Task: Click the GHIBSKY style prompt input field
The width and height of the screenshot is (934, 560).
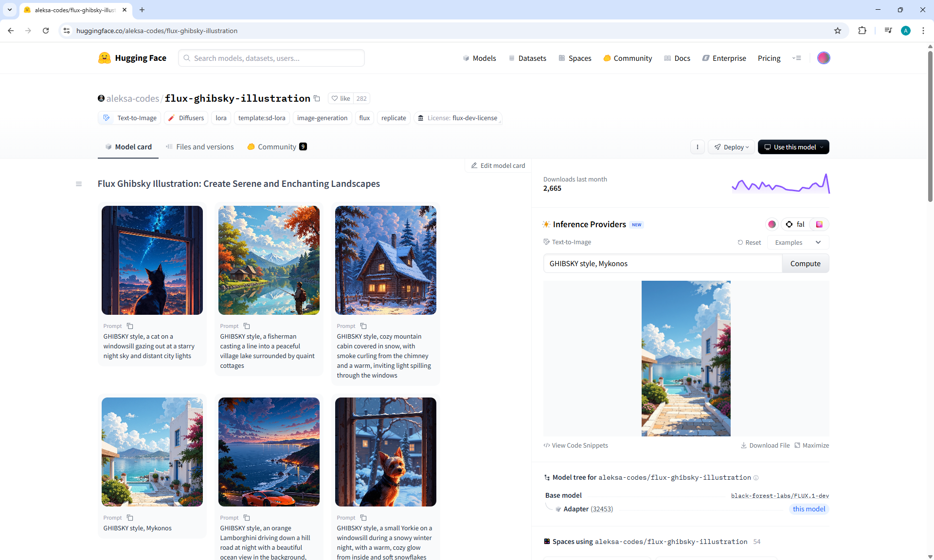Action: [662, 264]
